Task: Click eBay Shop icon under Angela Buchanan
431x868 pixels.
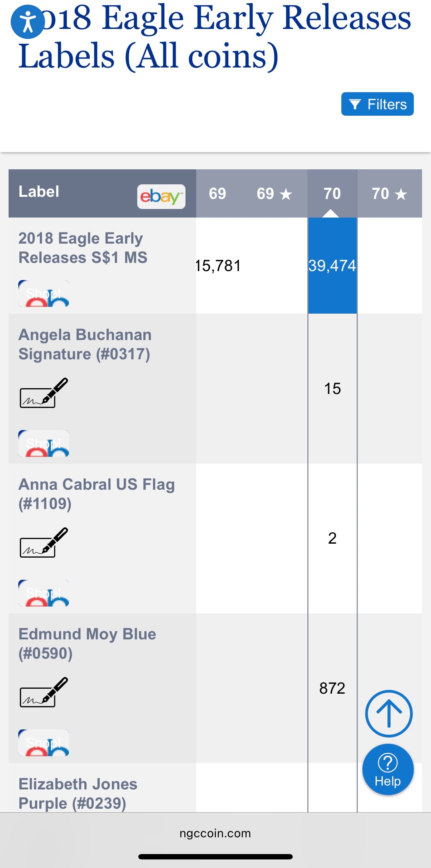Action: click(44, 444)
